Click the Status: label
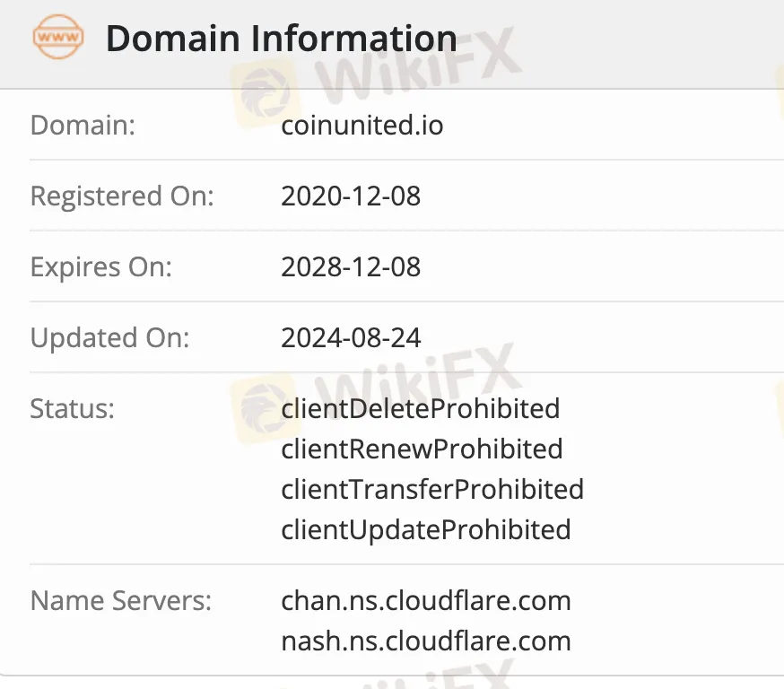 pyautogui.click(x=73, y=409)
